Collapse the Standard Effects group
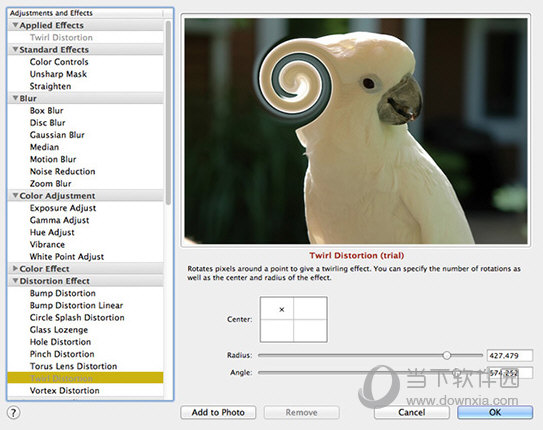 [15, 50]
